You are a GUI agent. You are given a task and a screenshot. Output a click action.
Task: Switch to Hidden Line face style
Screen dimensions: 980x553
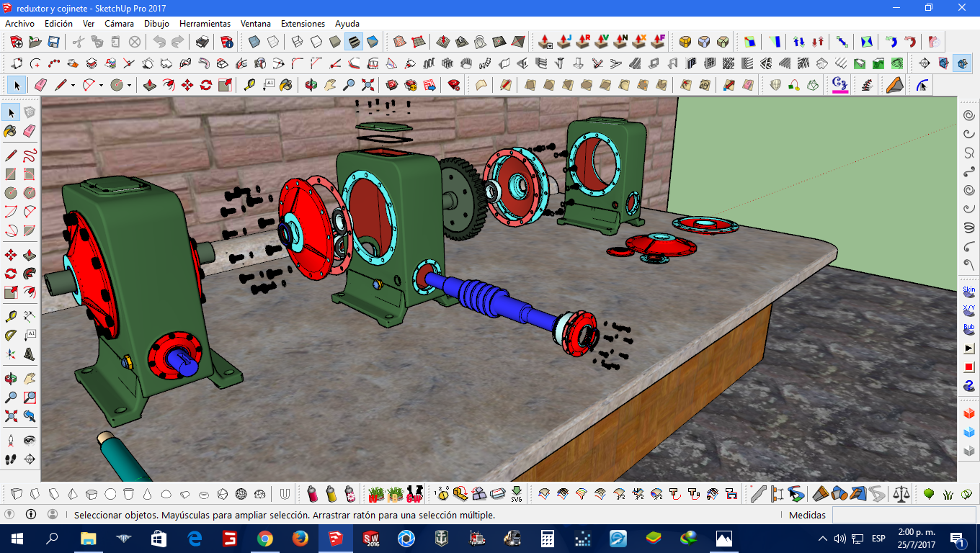(316, 42)
